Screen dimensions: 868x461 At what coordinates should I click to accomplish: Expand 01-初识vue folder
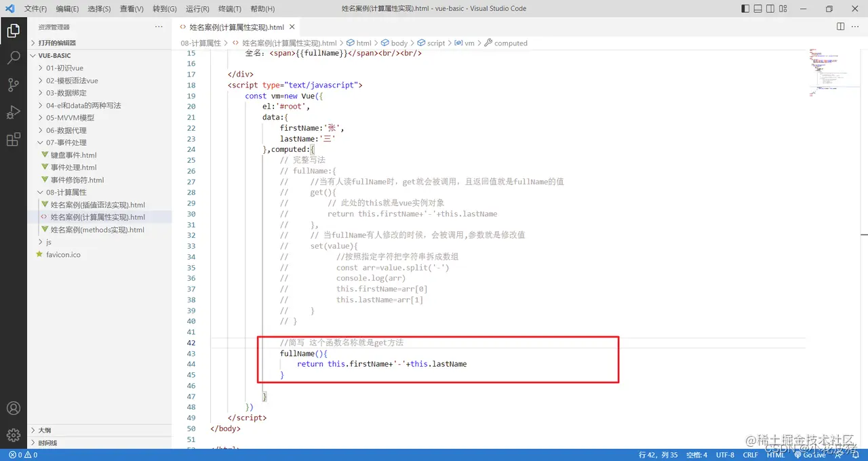[x=99, y=68]
